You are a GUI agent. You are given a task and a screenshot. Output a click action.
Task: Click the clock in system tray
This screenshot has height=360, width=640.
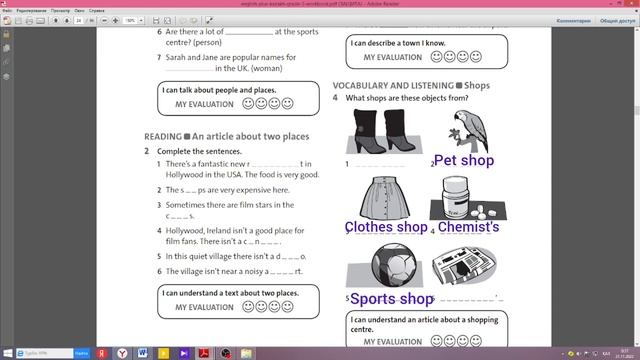pos(624,353)
